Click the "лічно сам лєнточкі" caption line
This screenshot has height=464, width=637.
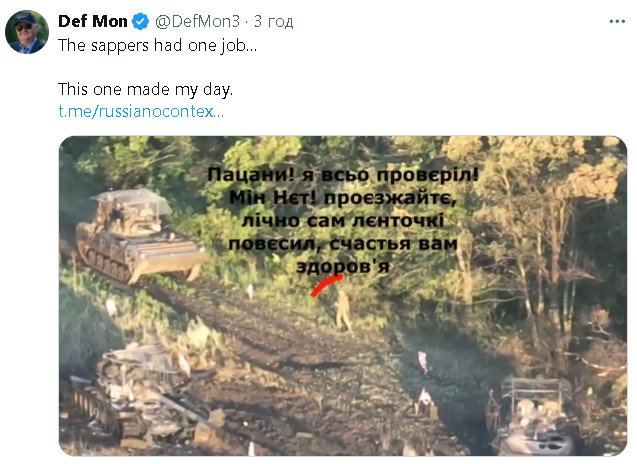click(x=341, y=220)
